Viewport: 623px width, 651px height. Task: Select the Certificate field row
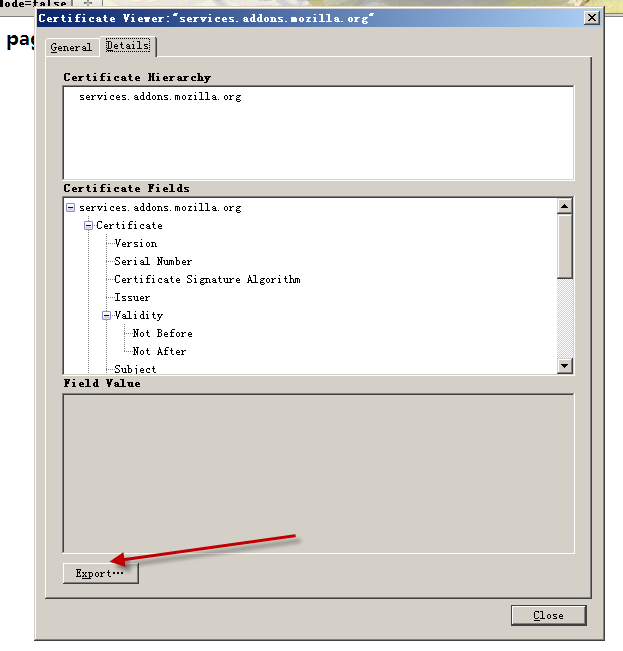tap(129, 225)
